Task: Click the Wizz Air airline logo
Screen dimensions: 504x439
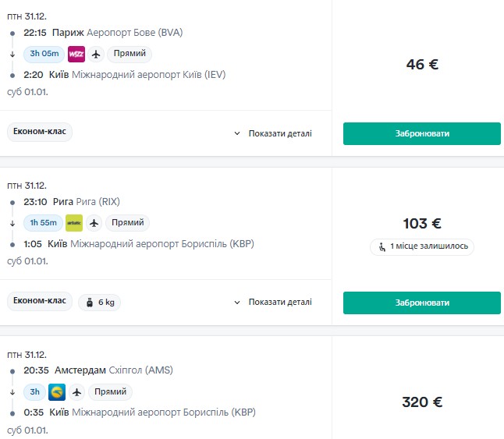Action: pos(76,54)
